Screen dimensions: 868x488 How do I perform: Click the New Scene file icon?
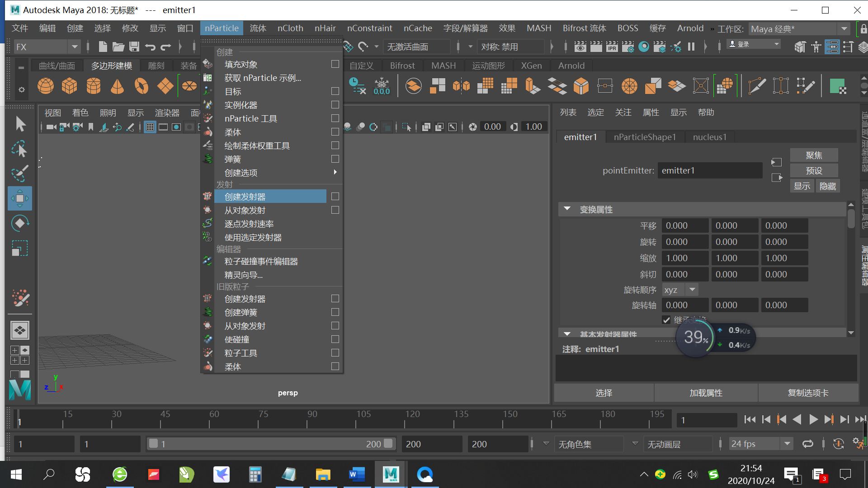point(103,47)
